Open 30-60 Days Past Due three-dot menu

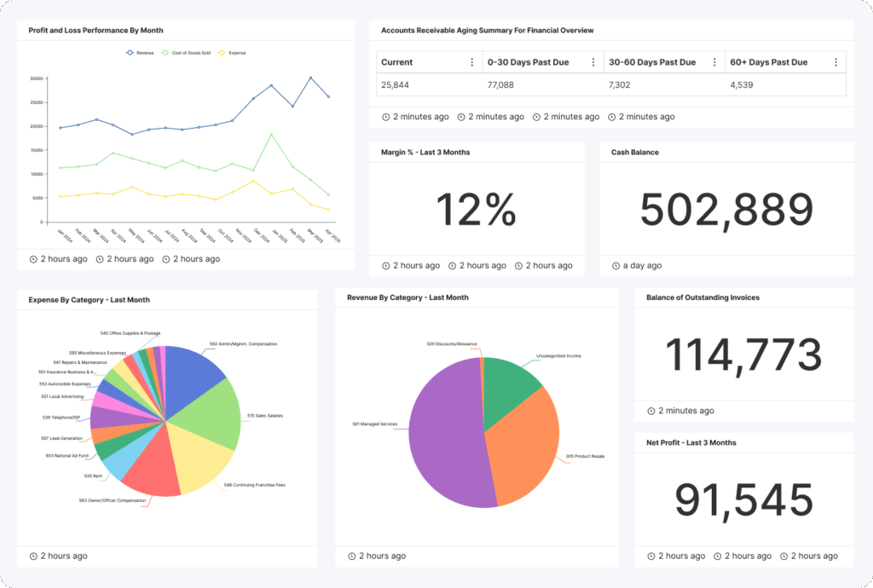pyautogui.click(x=713, y=62)
